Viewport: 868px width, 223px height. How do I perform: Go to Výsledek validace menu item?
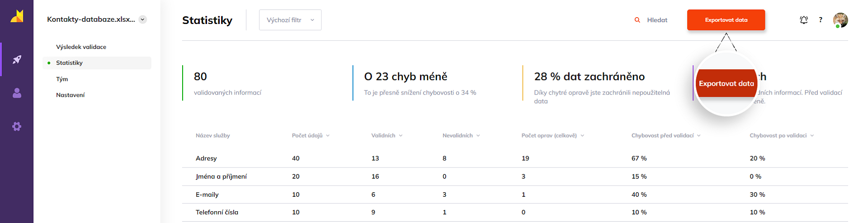pos(81,47)
